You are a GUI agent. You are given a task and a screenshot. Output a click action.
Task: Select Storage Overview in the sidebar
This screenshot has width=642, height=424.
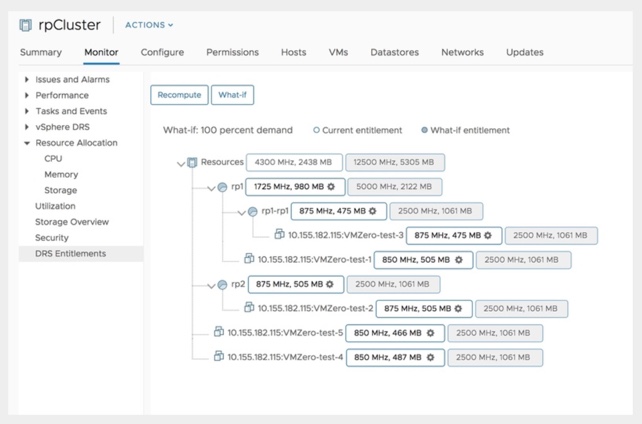[x=72, y=222]
